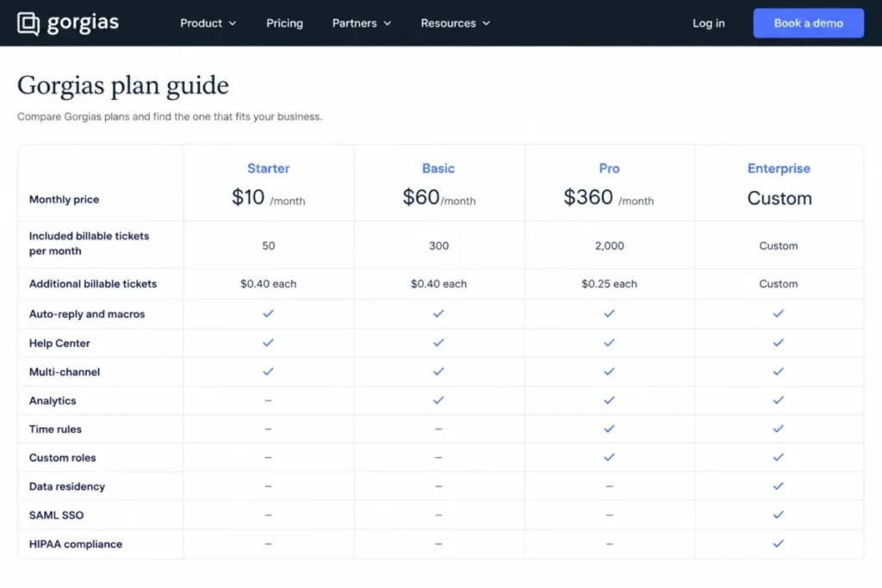Expand the Partners dropdown menu
Screen dimensions: 882x588
[x=361, y=23]
